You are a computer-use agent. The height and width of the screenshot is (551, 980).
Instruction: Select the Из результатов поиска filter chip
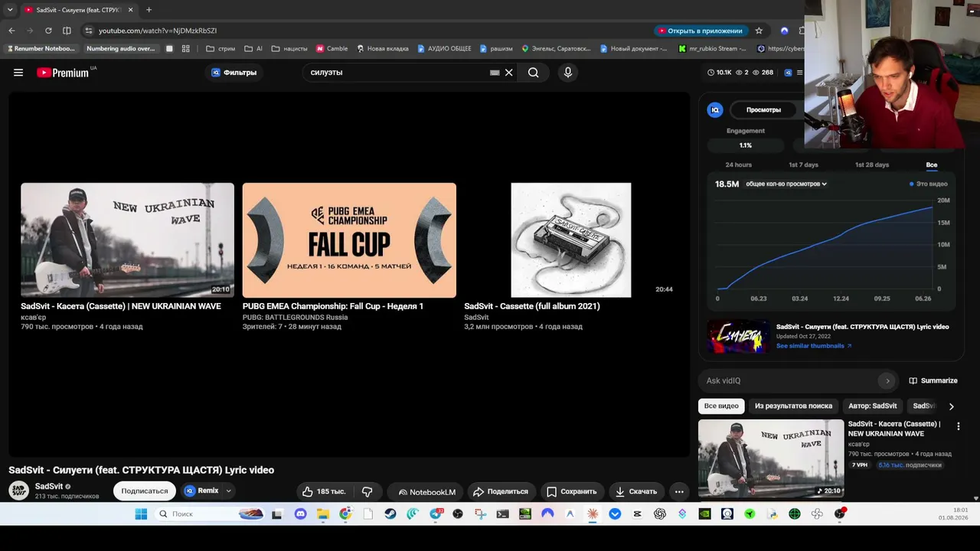point(793,406)
